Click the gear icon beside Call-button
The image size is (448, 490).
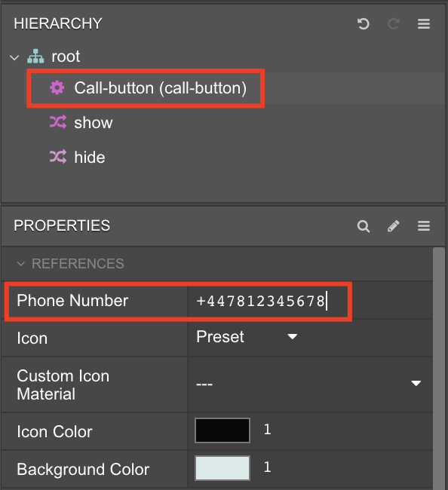coord(57,87)
